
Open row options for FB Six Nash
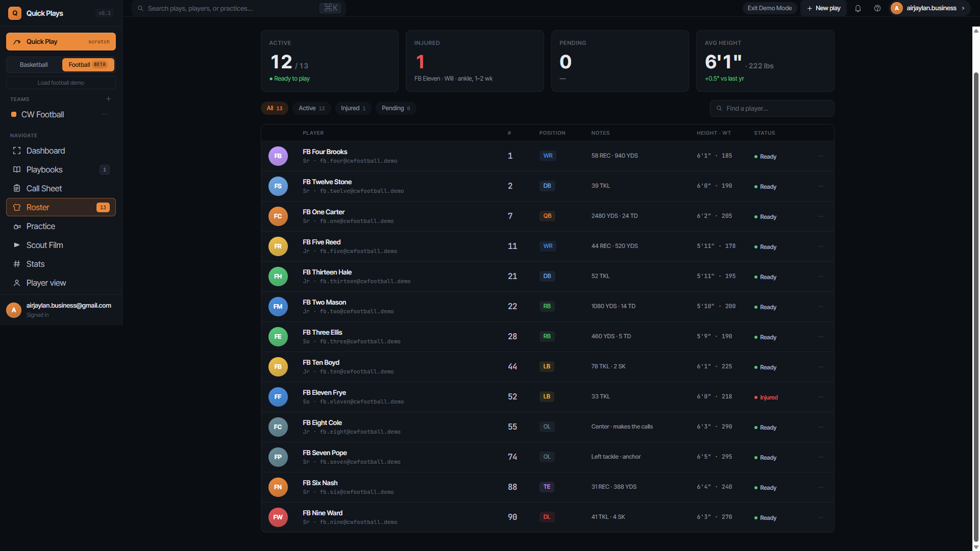click(821, 487)
